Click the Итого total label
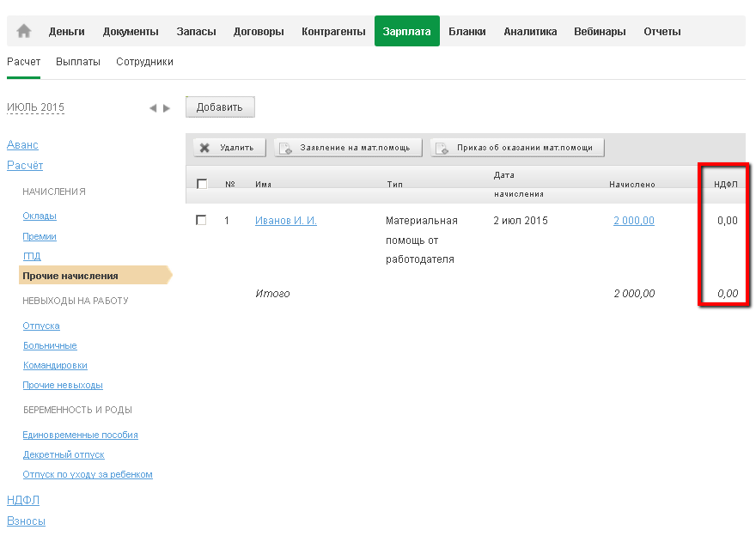The width and height of the screenshot is (756, 536). coord(272,293)
